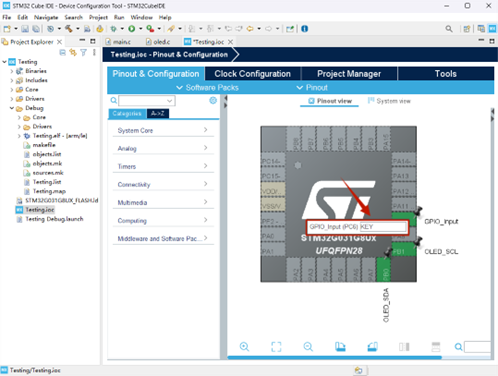The image size is (498, 376).
Task: Click the green PB0 pin on chip
Action: click(x=383, y=269)
